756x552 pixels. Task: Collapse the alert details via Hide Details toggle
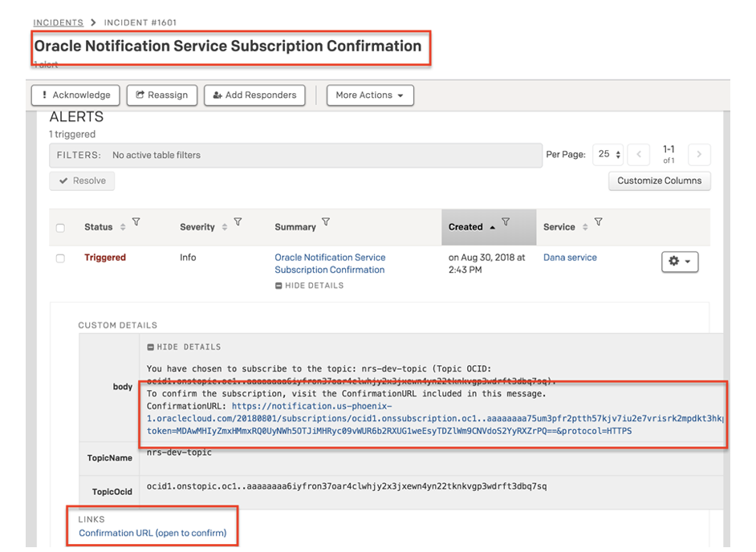pos(309,285)
